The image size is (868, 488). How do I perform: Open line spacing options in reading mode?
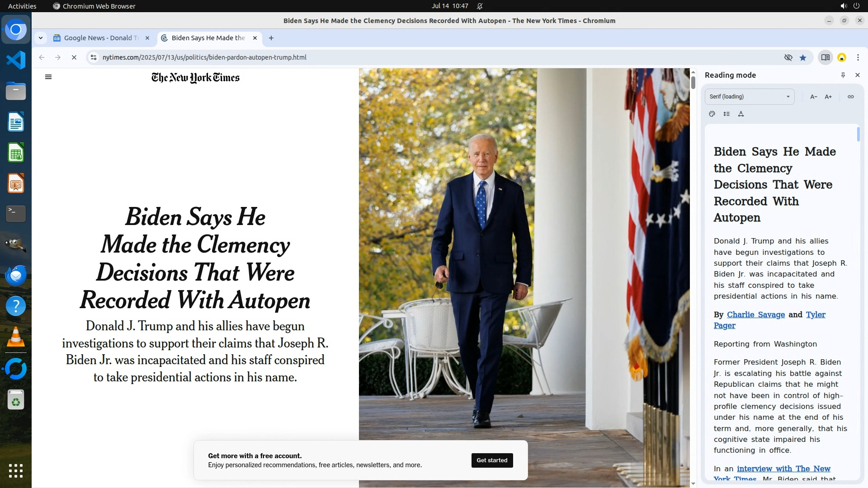point(726,114)
